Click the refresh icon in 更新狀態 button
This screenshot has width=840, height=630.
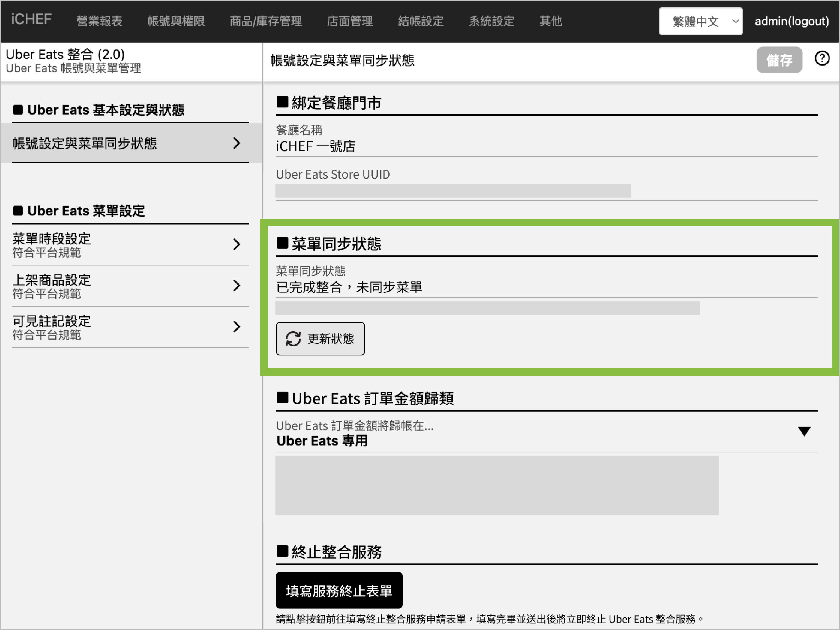click(293, 339)
